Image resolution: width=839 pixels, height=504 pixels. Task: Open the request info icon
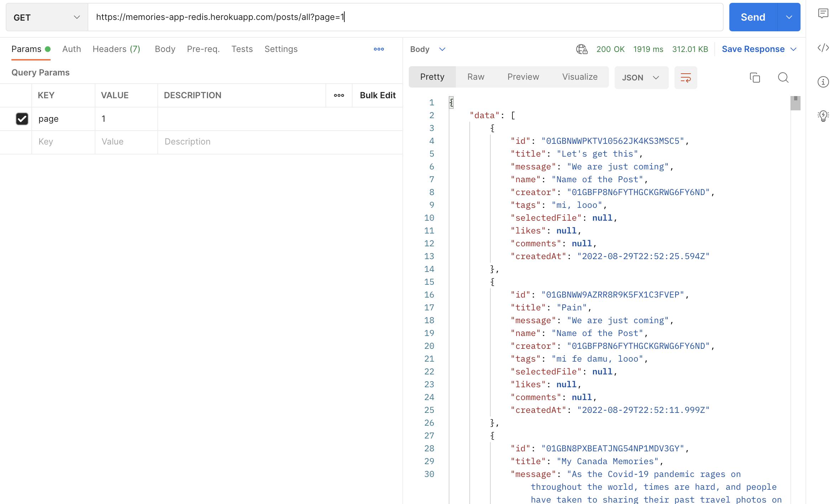coord(823,82)
